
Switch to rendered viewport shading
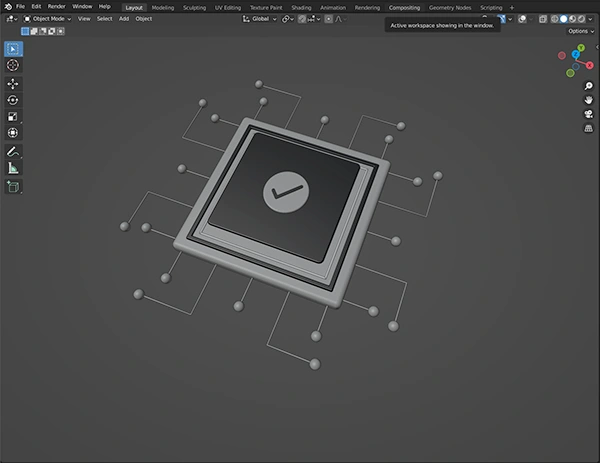coord(581,19)
